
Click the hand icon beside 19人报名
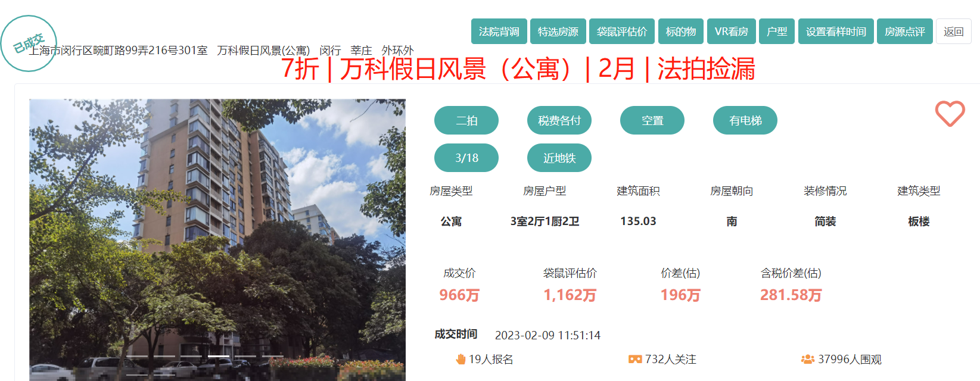(x=461, y=359)
